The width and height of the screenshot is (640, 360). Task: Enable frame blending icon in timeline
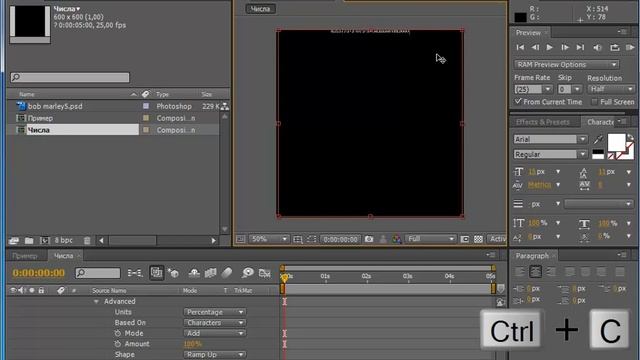coord(211,273)
